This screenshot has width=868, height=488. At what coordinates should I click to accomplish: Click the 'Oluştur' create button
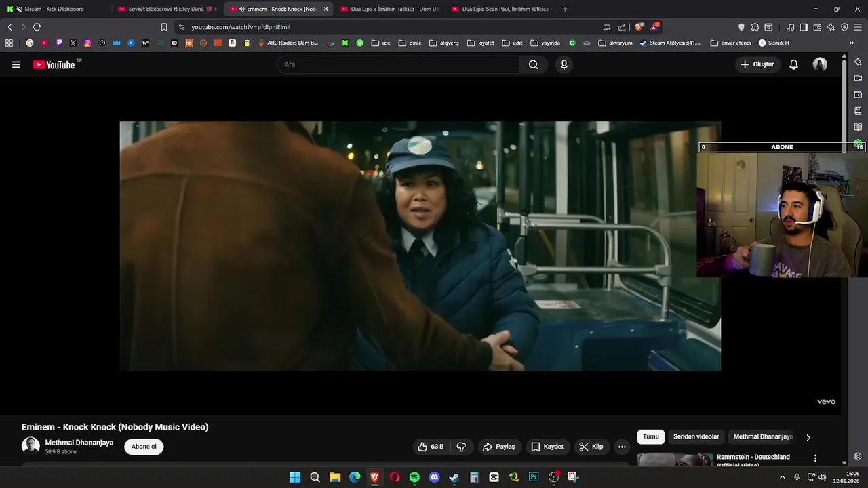(757, 64)
